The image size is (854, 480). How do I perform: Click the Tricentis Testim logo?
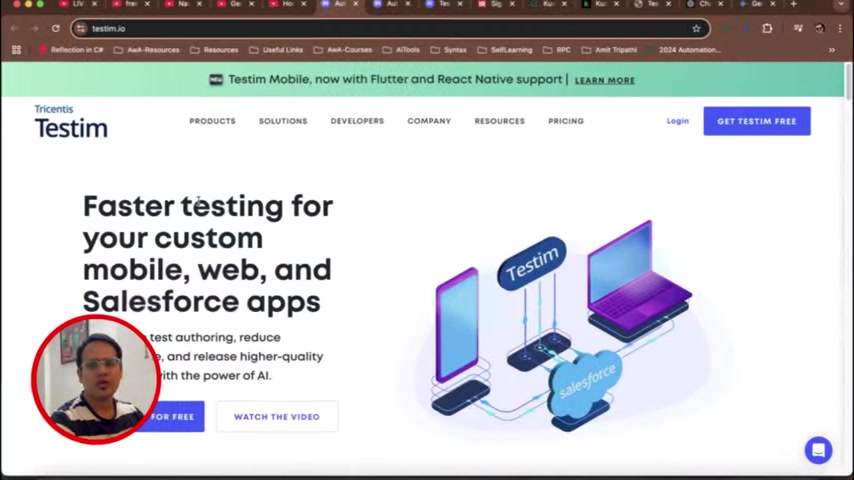(71, 121)
